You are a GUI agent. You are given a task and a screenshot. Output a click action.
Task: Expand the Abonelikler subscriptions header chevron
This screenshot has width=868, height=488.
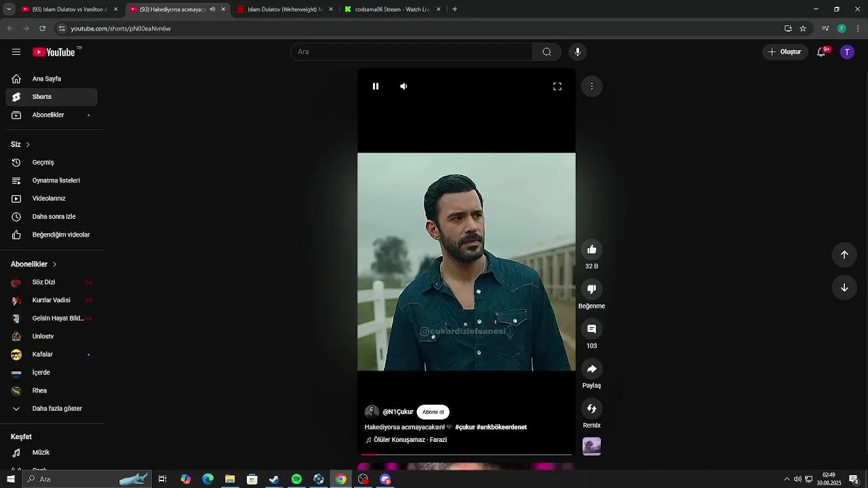click(x=55, y=264)
